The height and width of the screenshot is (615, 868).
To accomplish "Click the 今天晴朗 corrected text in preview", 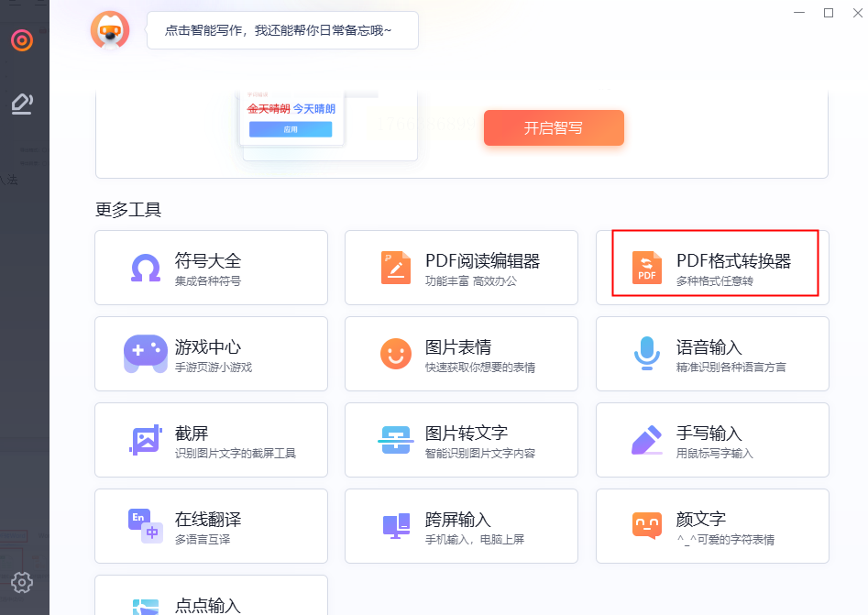I will point(314,109).
